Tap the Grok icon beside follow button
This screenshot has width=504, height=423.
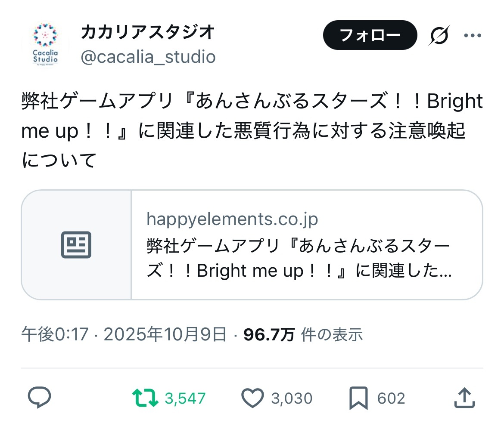tap(438, 35)
